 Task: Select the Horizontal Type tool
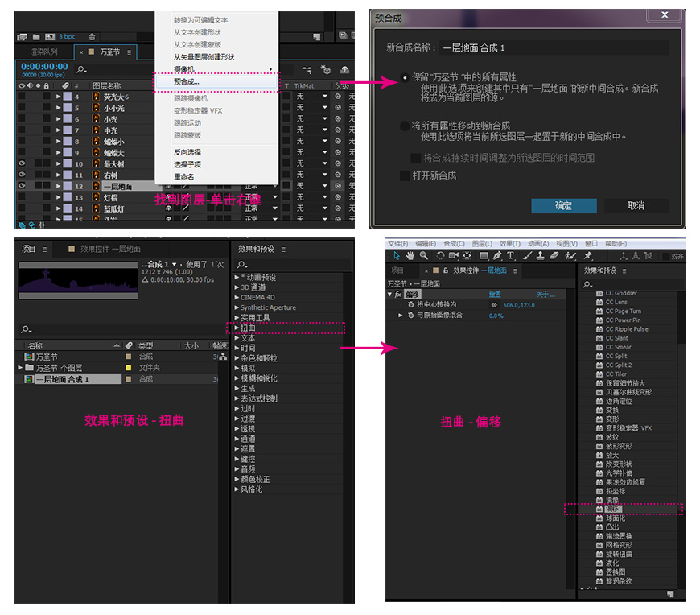tap(511, 256)
